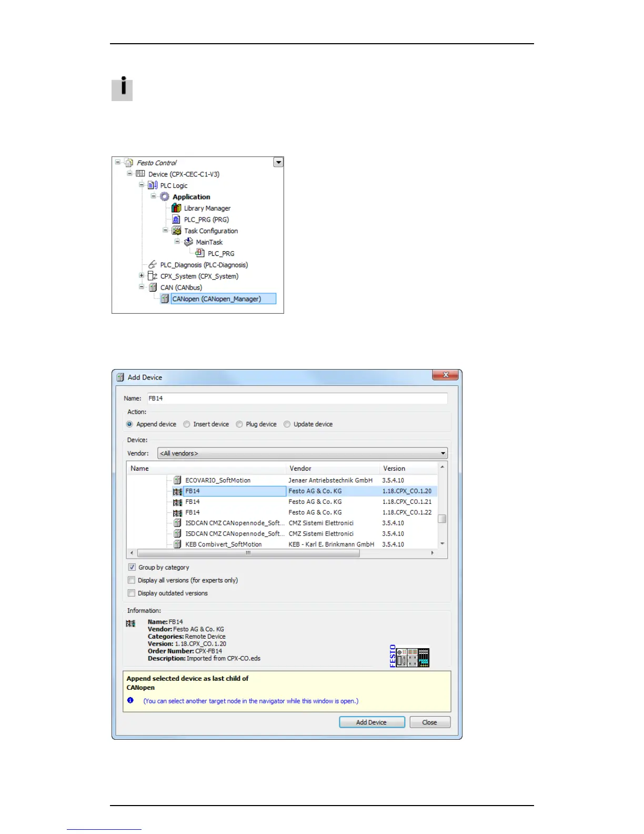Click the CAN (CANbus) icon
This screenshot has width=644, height=834.
tap(153, 287)
